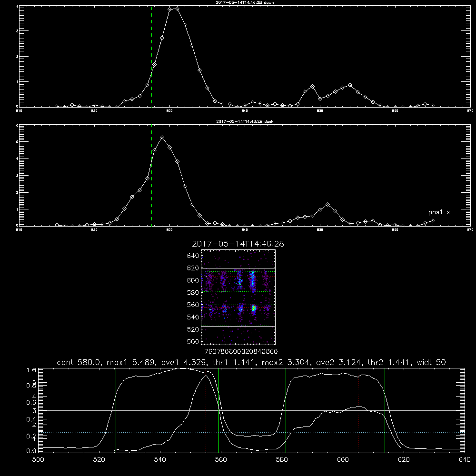Click the 640 label on bottom plot x-axis
Viewport: 476px width, 476px height.
(x=465, y=460)
